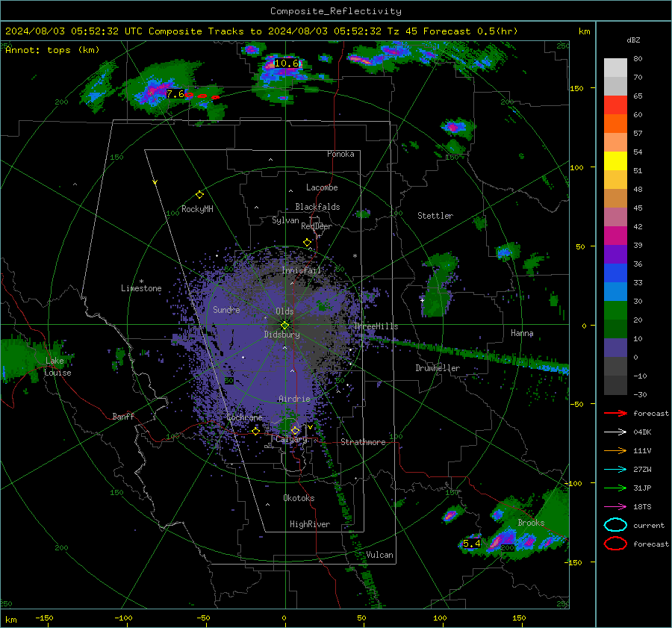Click the HighRiver town label

[310, 524]
